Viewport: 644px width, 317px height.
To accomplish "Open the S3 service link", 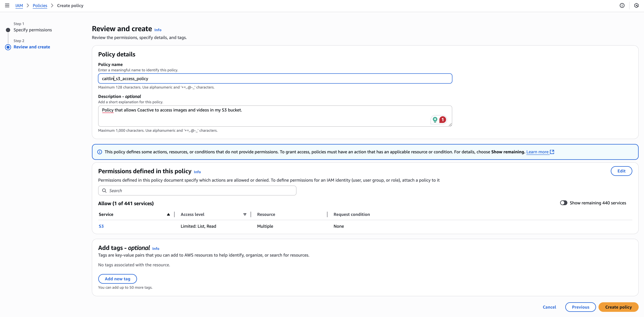I will 101,226.
